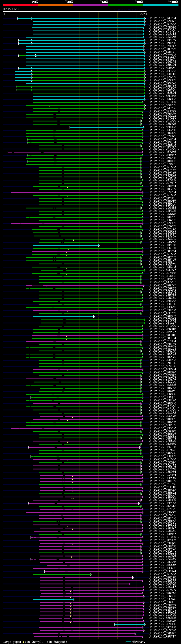Open hit UniRef100_A9WFI7
The image size is (181, 644).
162,637
